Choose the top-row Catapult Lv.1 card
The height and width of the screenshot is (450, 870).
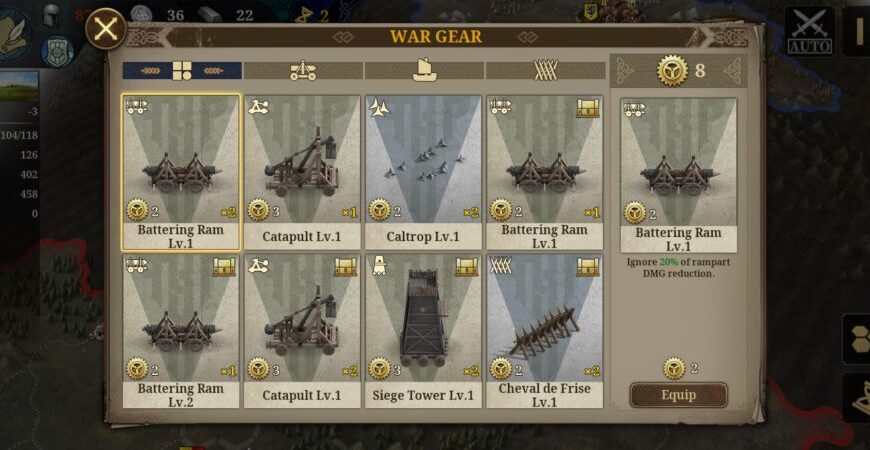tap(302, 172)
